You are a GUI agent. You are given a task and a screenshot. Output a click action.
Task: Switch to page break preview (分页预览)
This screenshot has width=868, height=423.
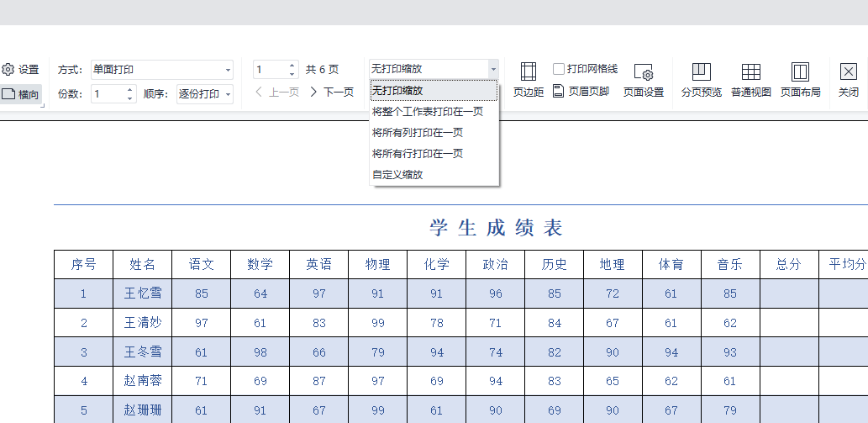pyautogui.click(x=702, y=81)
